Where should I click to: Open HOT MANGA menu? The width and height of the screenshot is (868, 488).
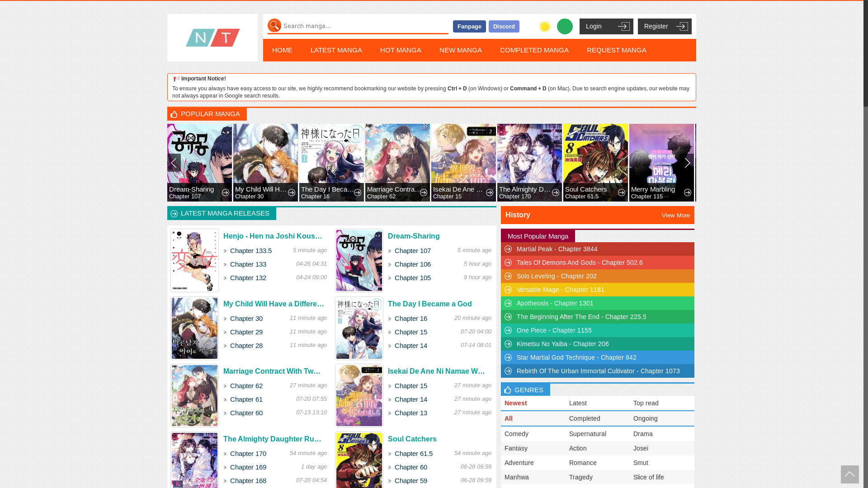[401, 50]
